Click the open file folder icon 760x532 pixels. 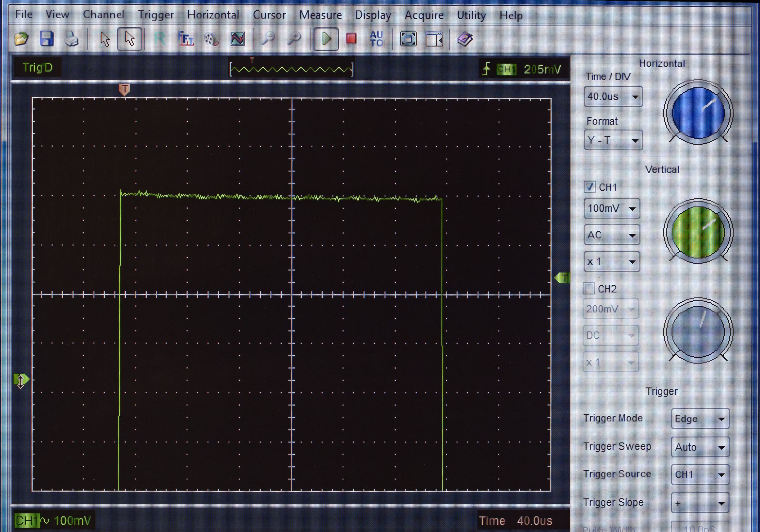(x=22, y=39)
